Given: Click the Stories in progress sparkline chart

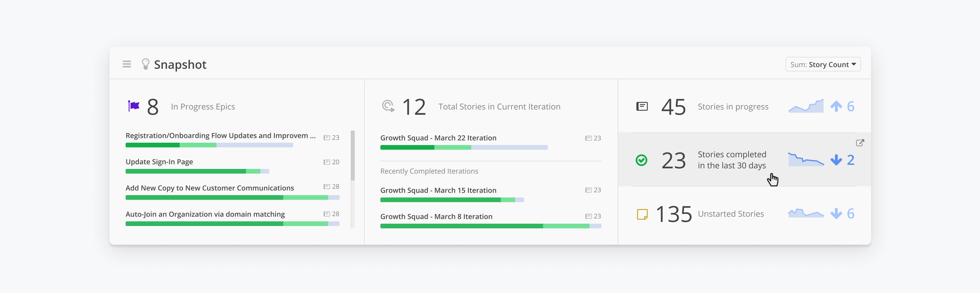Looking at the screenshot, I should point(806,106).
